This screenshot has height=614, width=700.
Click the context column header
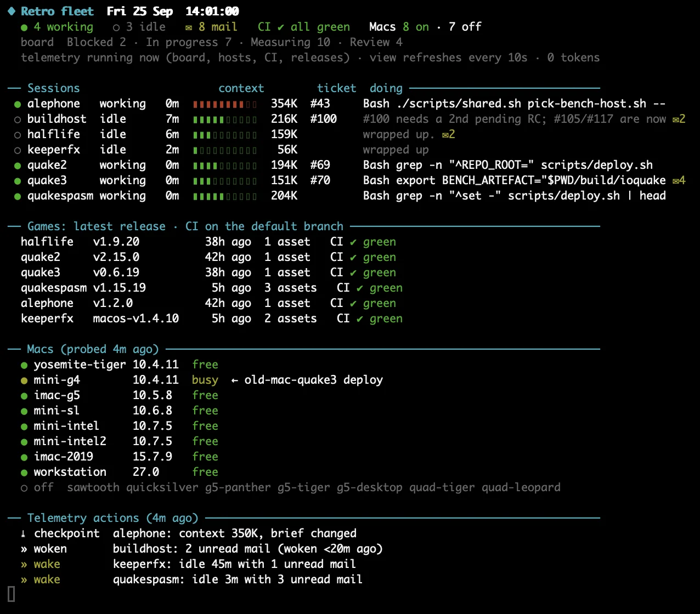241,88
